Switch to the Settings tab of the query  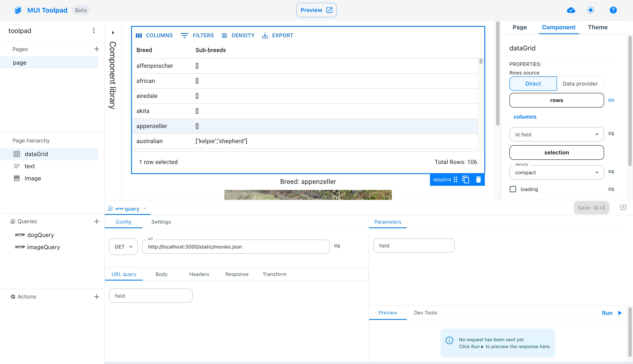coord(161,222)
